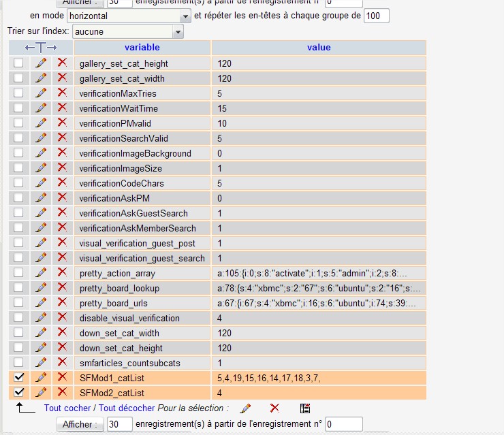Click delete X for disable_visual_verification row
This screenshot has width=504, height=435.
62,317
